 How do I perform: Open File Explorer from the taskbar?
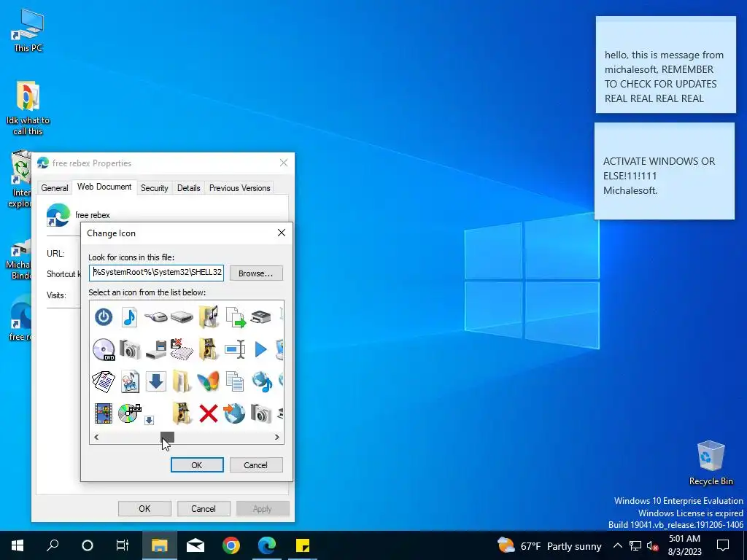pyautogui.click(x=160, y=545)
